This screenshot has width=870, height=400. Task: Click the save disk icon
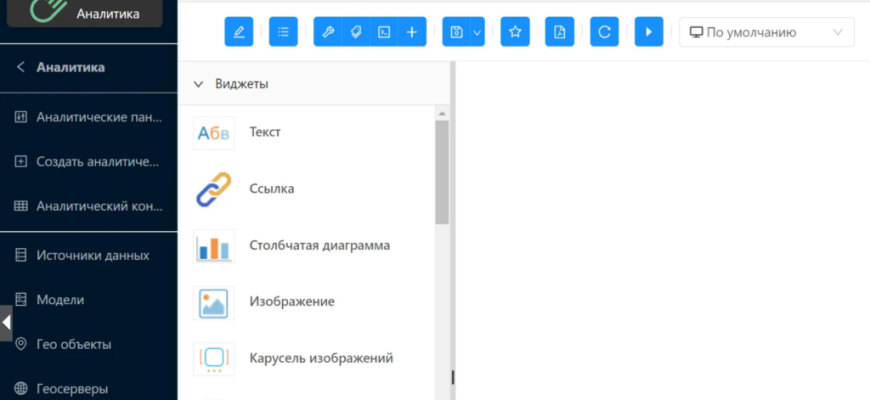[x=456, y=32]
